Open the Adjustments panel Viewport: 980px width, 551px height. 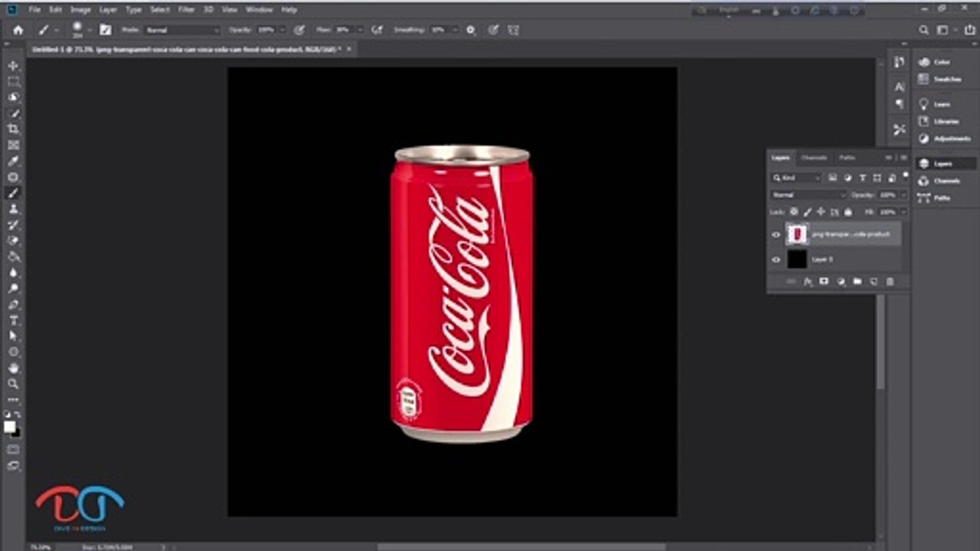pyautogui.click(x=944, y=139)
